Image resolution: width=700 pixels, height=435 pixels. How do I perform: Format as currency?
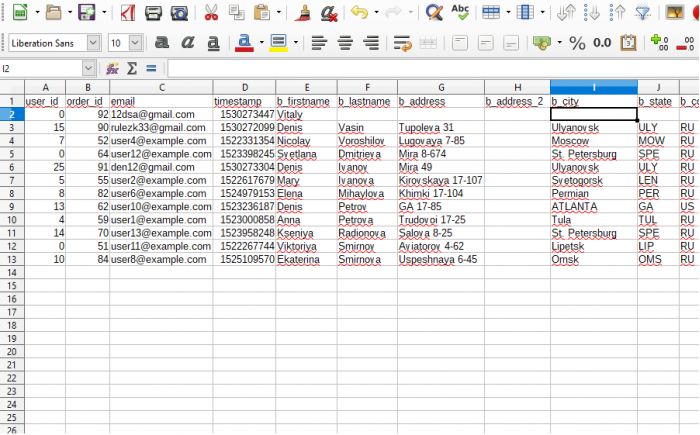pyautogui.click(x=542, y=43)
